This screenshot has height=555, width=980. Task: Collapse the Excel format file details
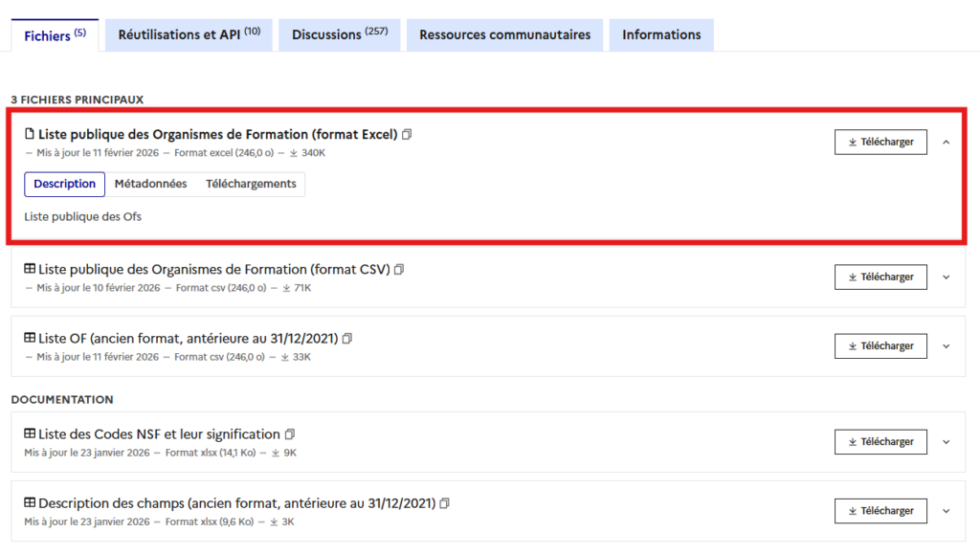946,143
